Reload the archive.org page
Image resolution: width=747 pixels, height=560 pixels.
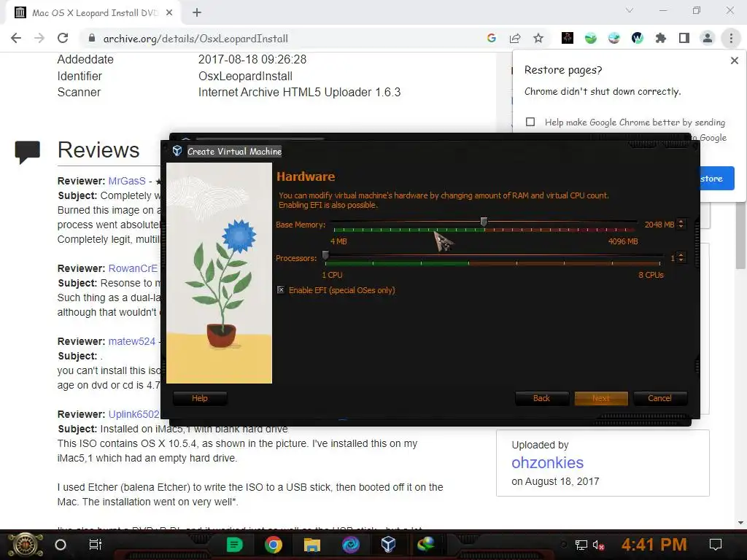(63, 38)
